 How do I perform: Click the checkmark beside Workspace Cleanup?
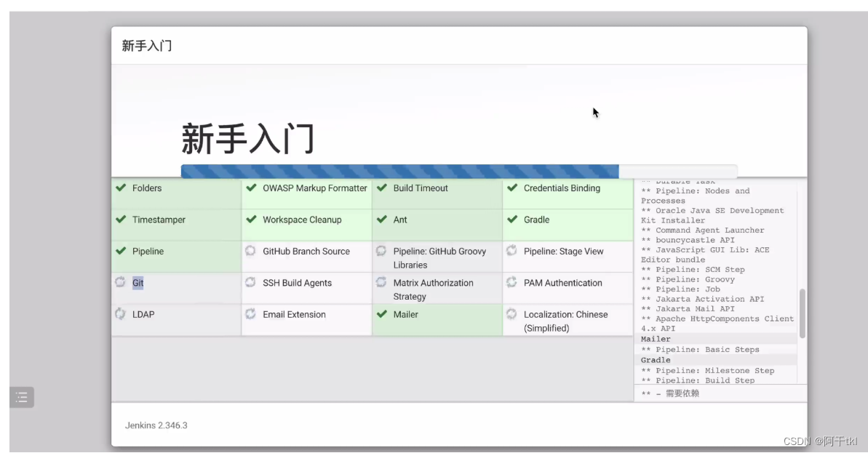pos(250,220)
